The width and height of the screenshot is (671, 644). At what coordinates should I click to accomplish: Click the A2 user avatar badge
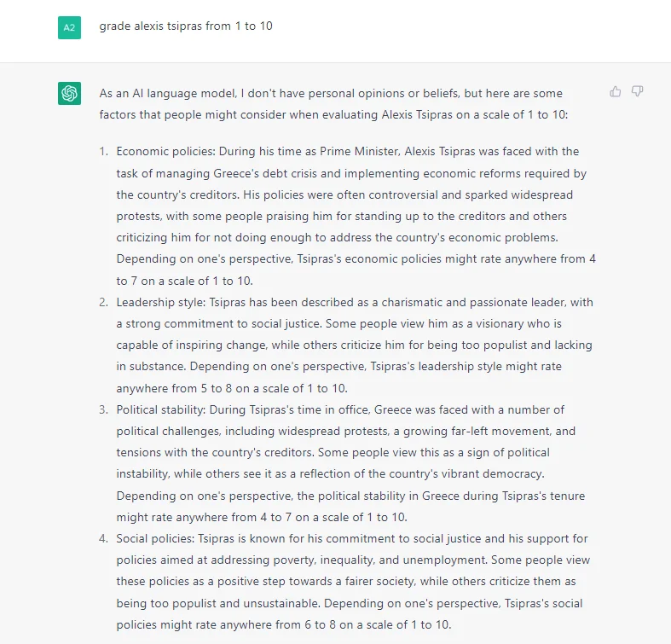pyautogui.click(x=69, y=28)
